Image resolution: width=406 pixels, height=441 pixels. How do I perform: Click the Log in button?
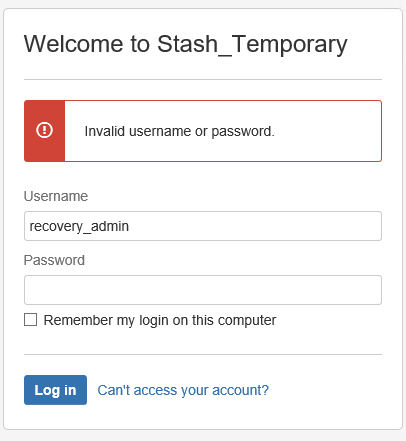tap(55, 390)
